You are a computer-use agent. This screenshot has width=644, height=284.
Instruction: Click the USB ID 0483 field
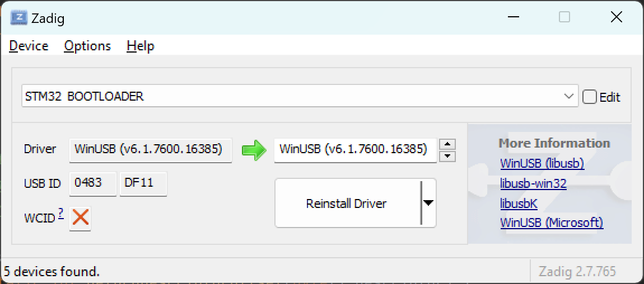(x=93, y=183)
